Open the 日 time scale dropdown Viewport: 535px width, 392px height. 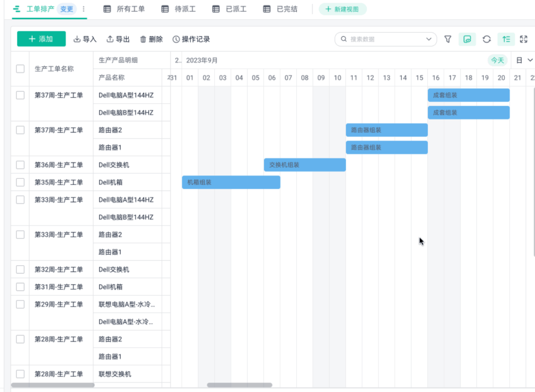point(525,60)
